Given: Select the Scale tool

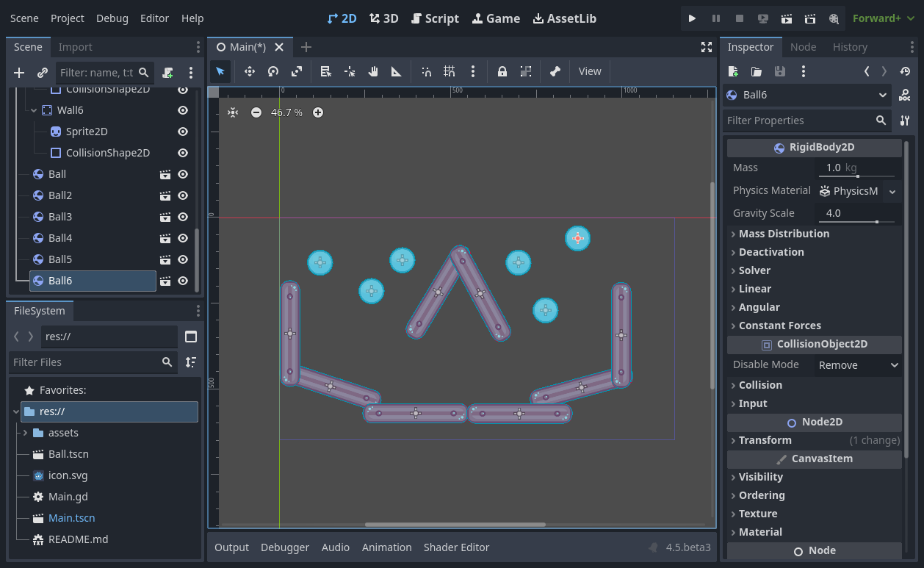Looking at the screenshot, I should tap(295, 71).
